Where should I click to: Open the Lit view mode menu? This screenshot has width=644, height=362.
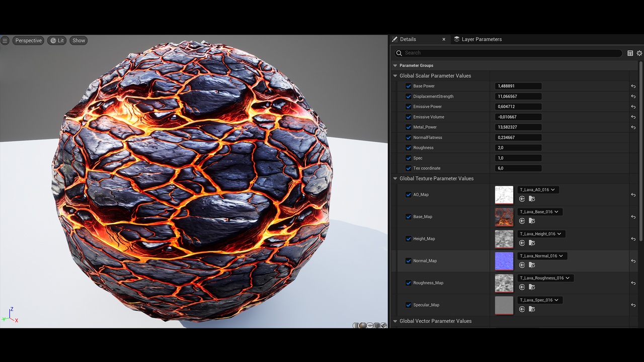pos(57,41)
